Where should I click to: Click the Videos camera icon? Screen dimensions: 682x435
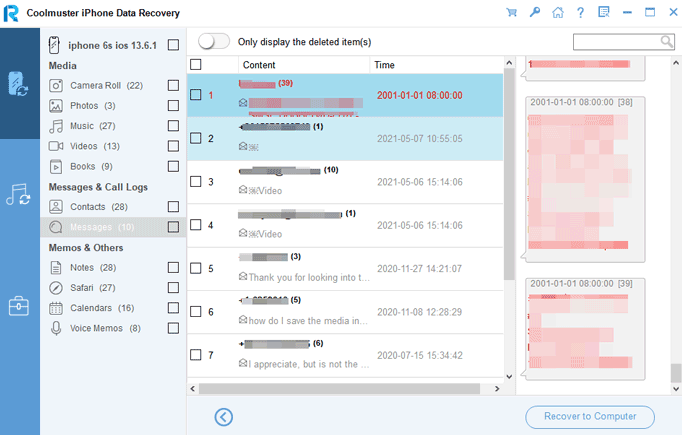pyautogui.click(x=56, y=146)
